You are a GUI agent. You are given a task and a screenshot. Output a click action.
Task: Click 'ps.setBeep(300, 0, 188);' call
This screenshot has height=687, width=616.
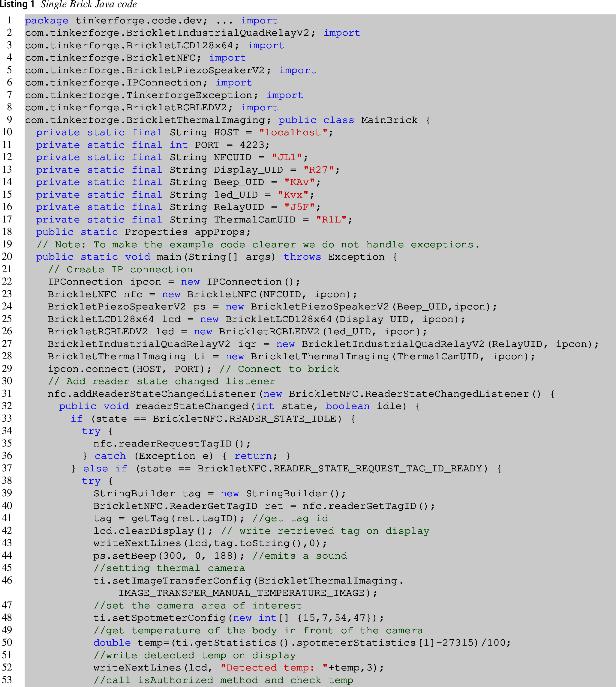169,556
